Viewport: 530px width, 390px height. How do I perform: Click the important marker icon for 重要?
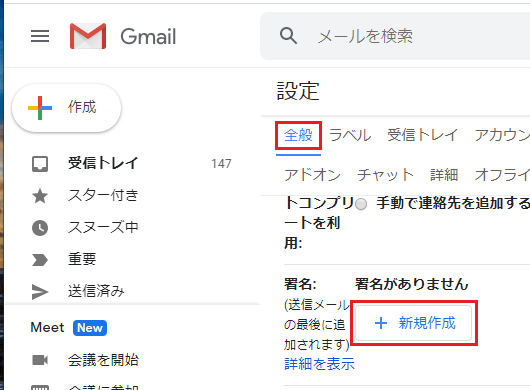[x=40, y=260]
